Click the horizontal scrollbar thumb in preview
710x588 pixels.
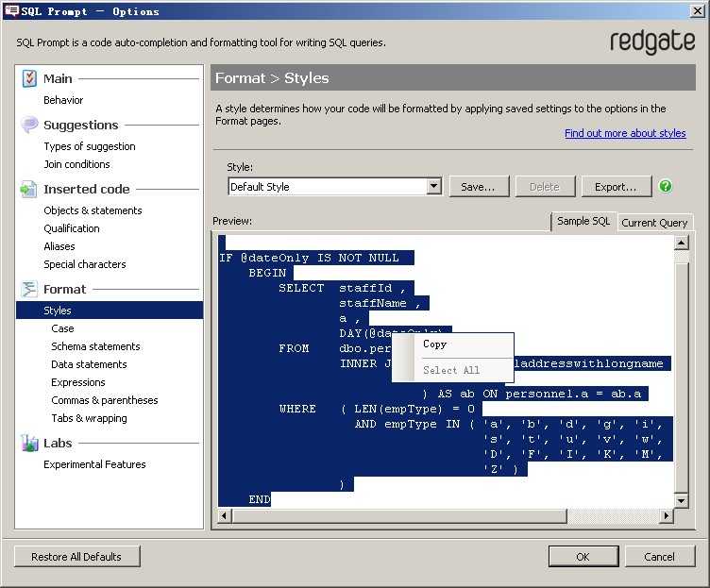click(x=399, y=515)
